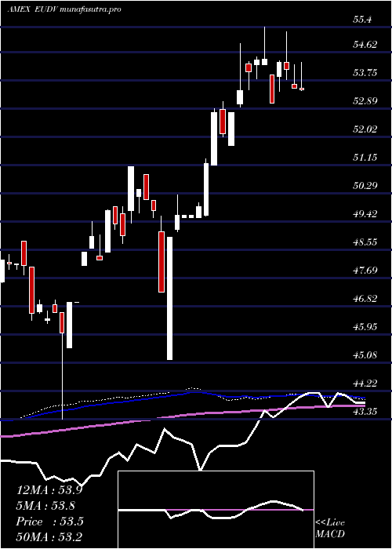Click the 12MA : 53.9 readout

(x=49, y=490)
